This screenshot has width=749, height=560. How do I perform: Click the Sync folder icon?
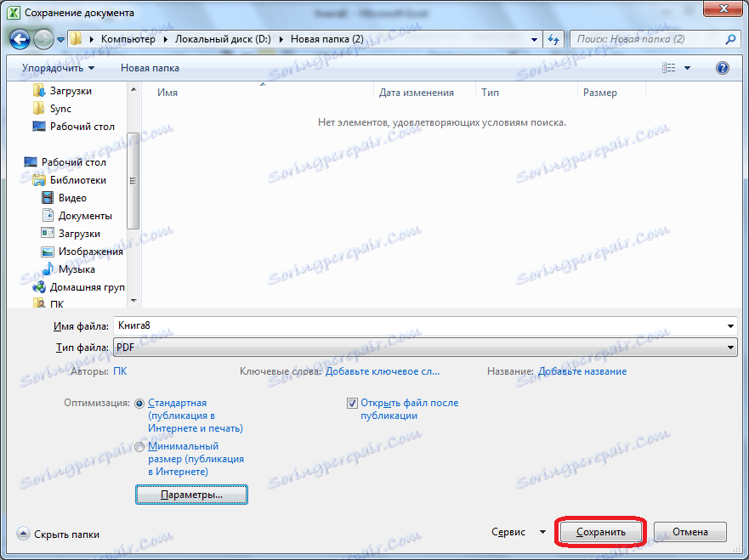coord(39,109)
